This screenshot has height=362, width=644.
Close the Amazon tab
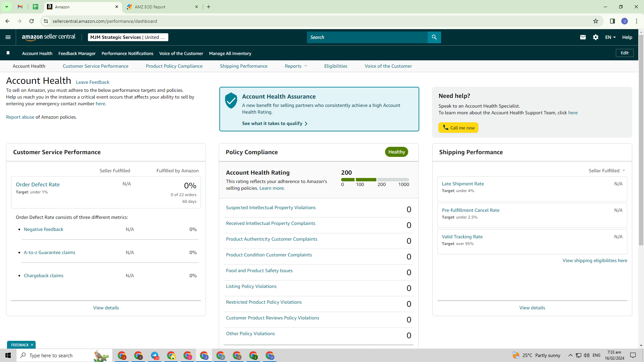click(117, 7)
